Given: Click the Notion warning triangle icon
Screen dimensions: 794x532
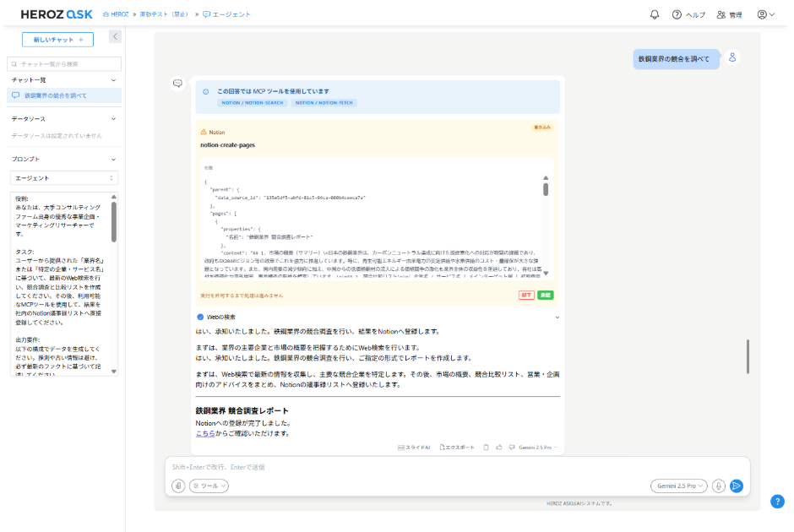Looking at the screenshot, I should (x=204, y=132).
